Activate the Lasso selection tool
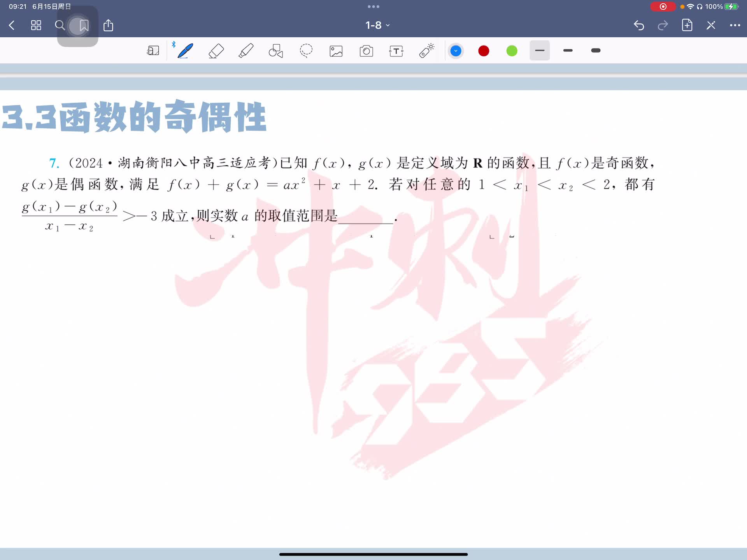The width and height of the screenshot is (747, 560). [x=306, y=51]
